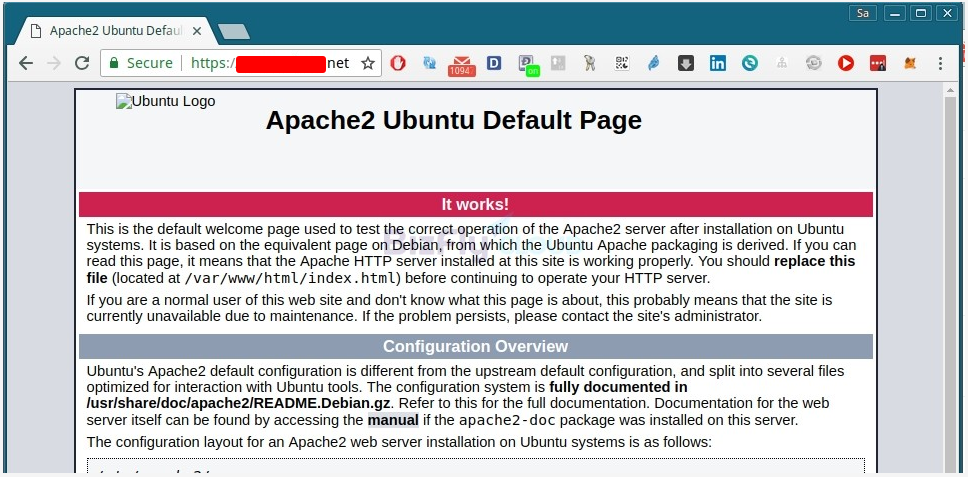Select the Apache2 Ubuntu Default Page tab
The width and height of the screenshot is (968, 477).
tap(116, 31)
